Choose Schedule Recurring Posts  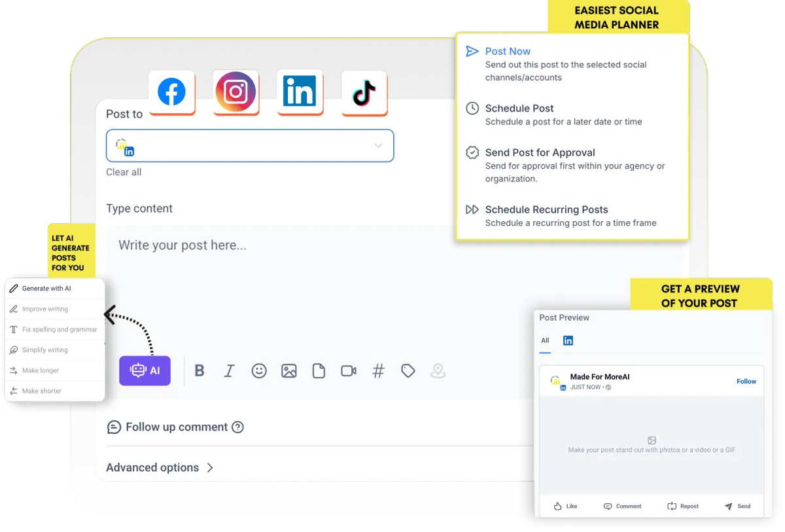point(546,209)
